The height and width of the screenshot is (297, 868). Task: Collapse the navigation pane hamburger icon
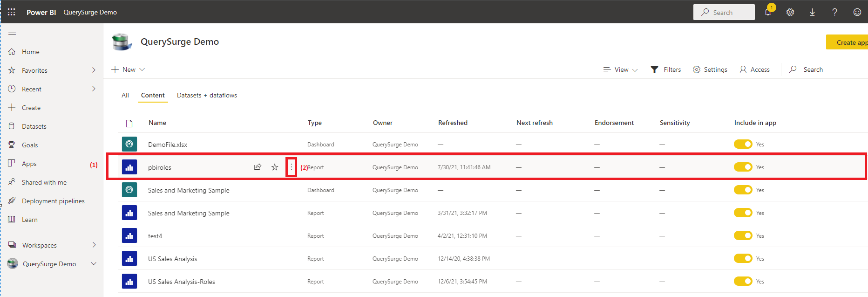click(12, 33)
